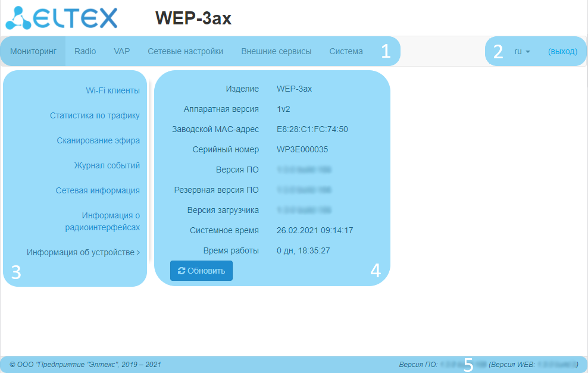The height and width of the screenshot is (373, 588).
Task: Click hardware version value 1v2
Action: point(283,109)
